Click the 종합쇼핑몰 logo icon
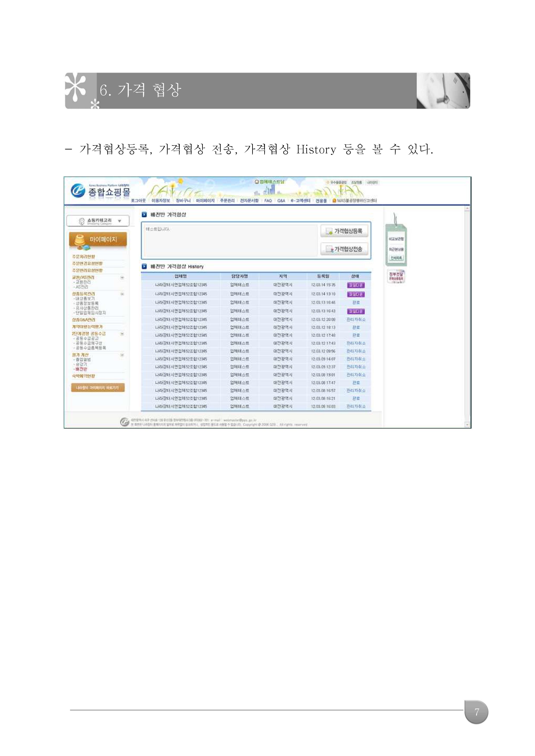535x756 pixels. (x=78, y=191)
